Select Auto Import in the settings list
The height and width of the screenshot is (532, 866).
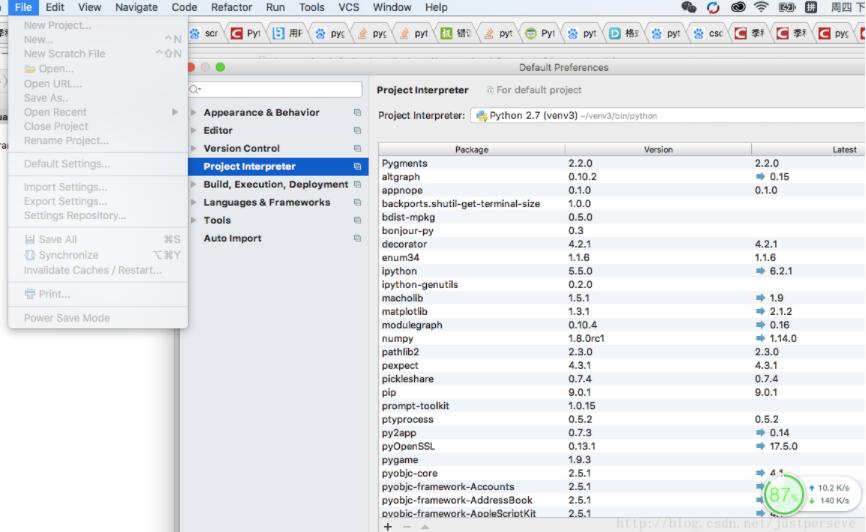pyautogui.click(x=233, y=238)
